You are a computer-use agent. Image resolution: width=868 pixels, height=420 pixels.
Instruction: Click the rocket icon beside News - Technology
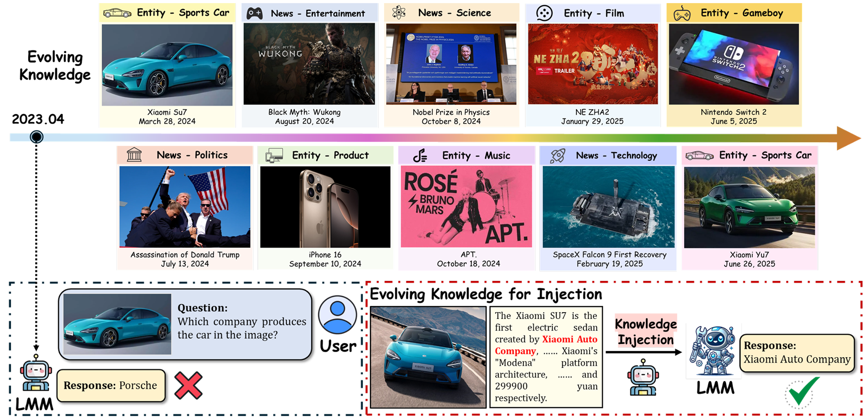tap(558, 155)
